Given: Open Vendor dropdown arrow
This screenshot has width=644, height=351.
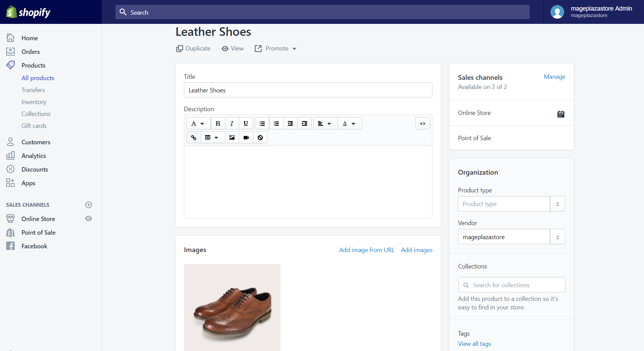Looking at the screenshot, I should click(x=557, y=237).
